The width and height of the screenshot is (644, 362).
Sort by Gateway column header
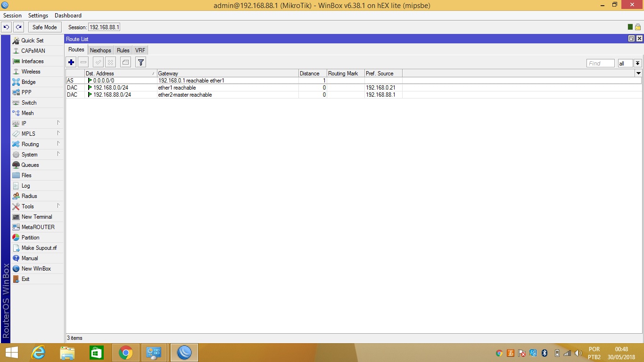coord(228,73)
